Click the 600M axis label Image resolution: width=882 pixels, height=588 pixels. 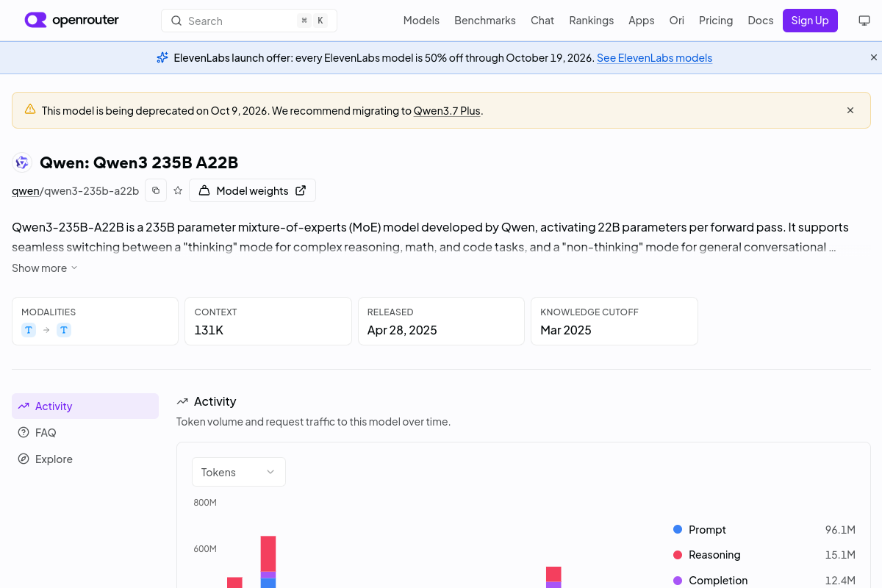point(205,548)
